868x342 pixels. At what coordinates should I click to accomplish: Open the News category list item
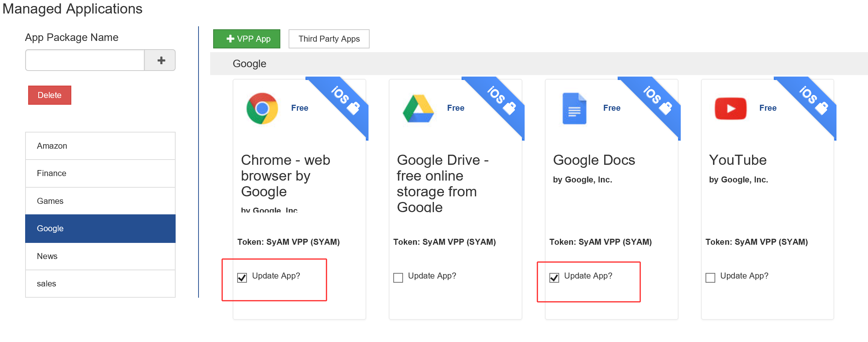click(100, 256)
